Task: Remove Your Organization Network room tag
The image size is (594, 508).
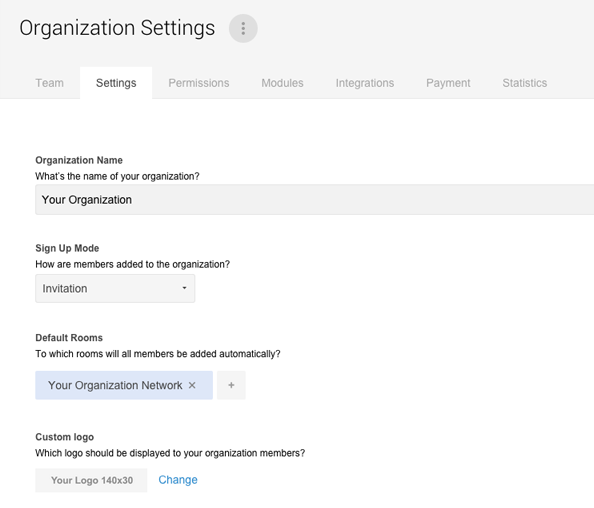Action: tap(192, 385)
